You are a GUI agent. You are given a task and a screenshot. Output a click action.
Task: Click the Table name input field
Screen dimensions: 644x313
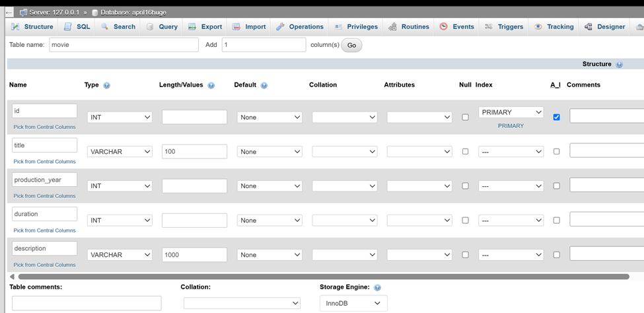pyautogui.click(x=124, y=45)
